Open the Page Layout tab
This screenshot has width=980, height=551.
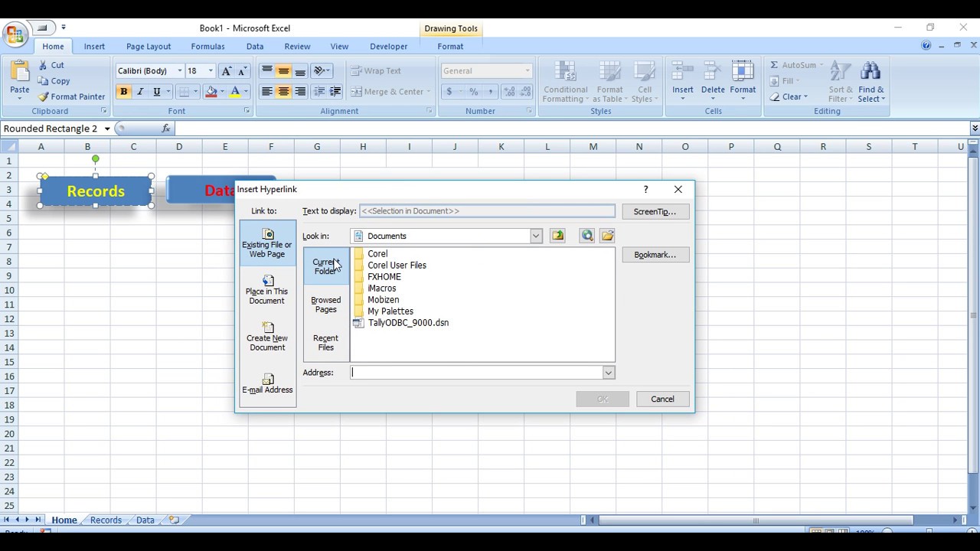[x=149, y=47]
